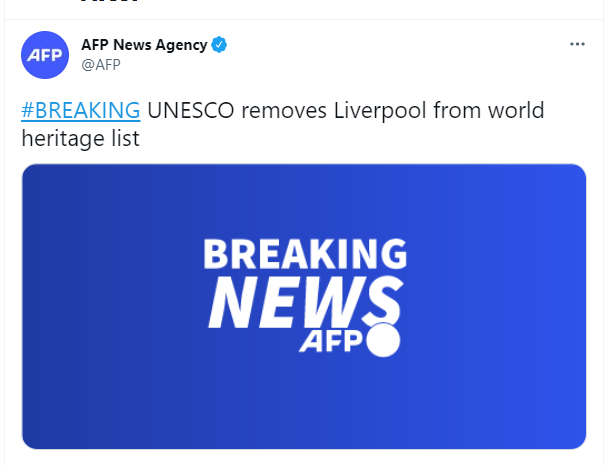Open the AFP profile avatar
605x465 pixels.
tap(44, 54)
